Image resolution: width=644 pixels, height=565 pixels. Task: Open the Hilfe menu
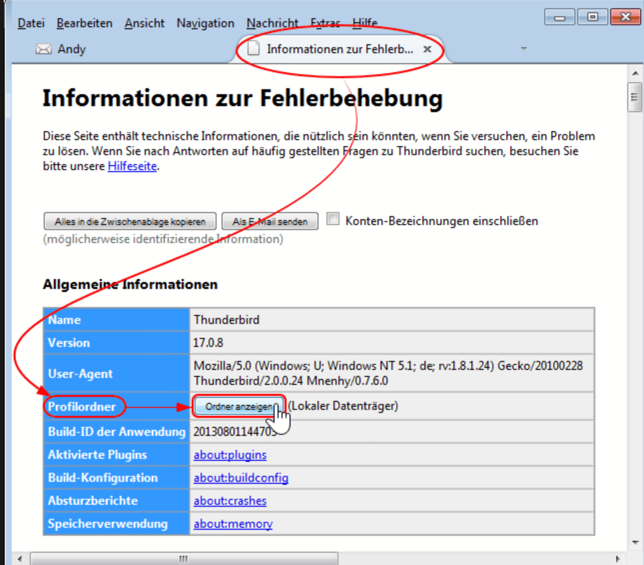pyautogui.click(x=365, y=23)
